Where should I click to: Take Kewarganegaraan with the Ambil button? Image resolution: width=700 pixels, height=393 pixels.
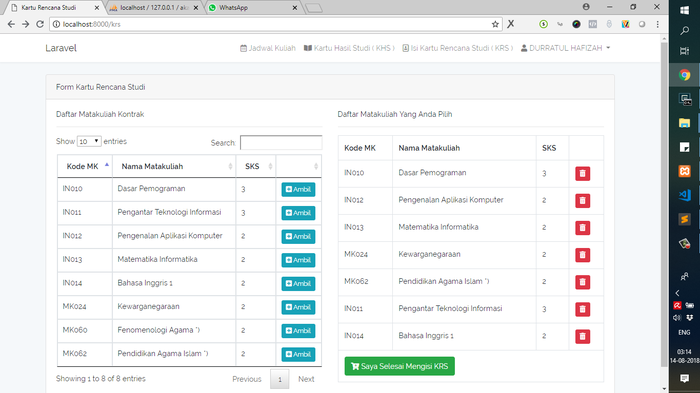click(x=298, y=307)
